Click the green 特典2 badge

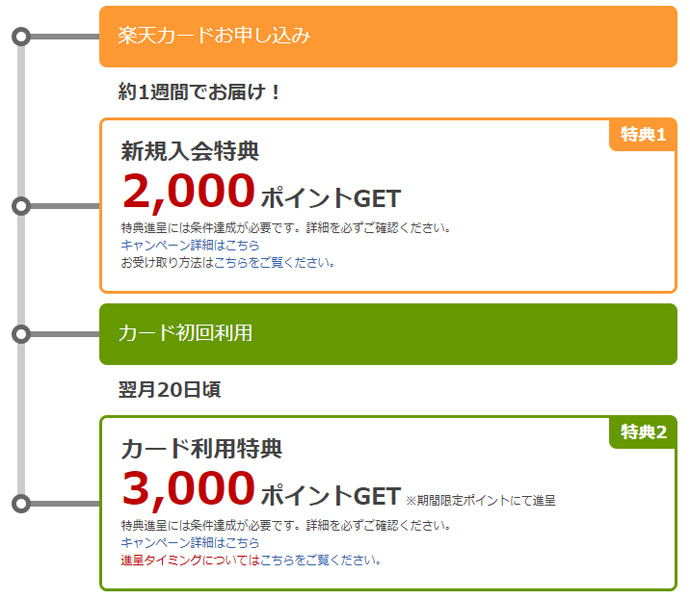pyautogui.click(x=643, y=432)
